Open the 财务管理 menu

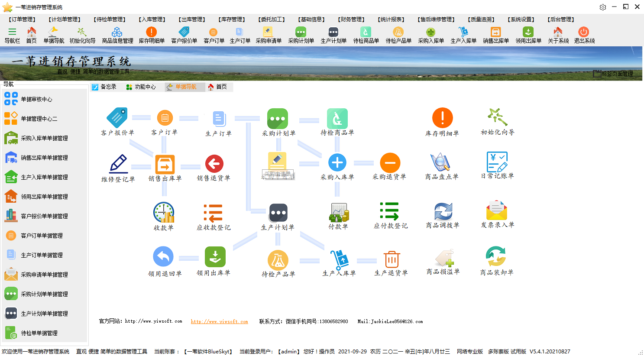351,19
